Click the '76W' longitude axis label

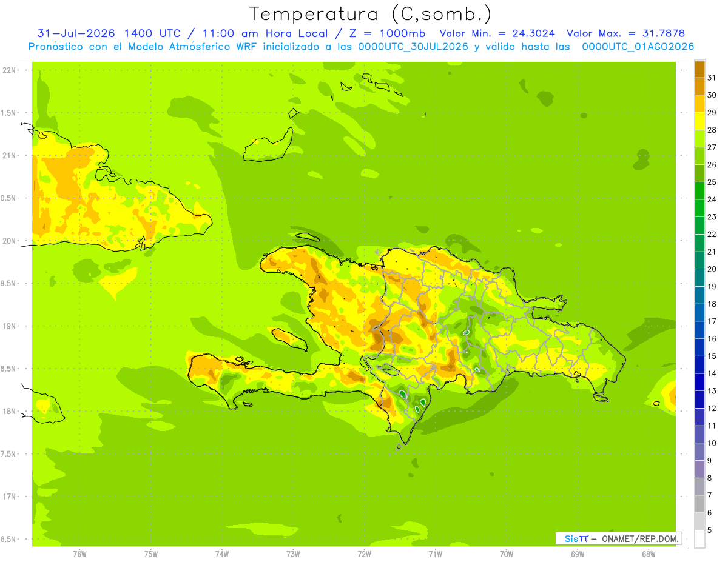pyautogui.click(x=79, y=554)
